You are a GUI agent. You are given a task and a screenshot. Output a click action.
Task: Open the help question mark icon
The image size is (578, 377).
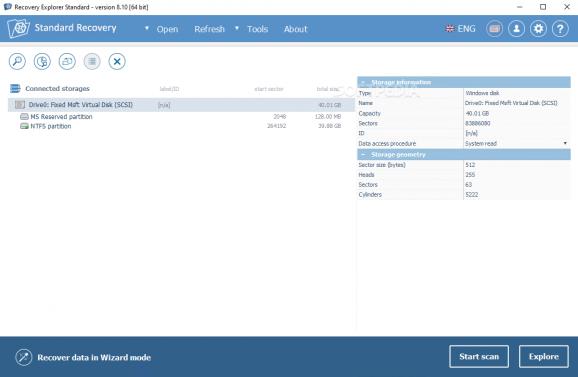[560, 28]
